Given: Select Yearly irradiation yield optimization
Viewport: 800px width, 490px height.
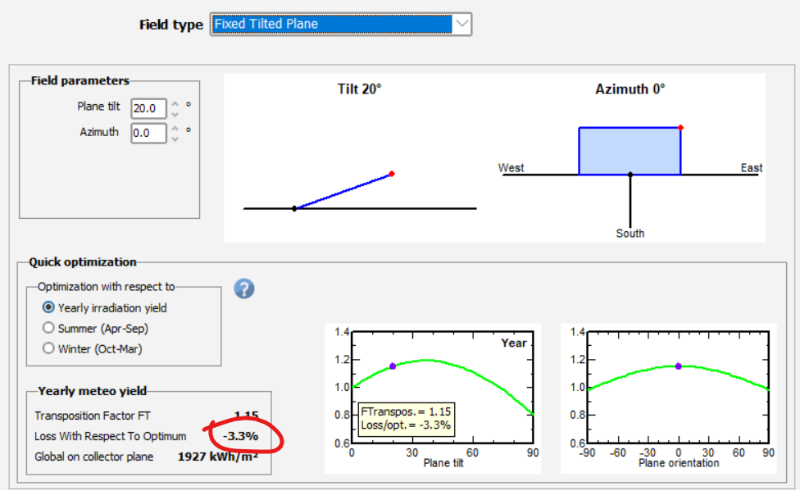Looking at the screenshot, I should point(48,307).
